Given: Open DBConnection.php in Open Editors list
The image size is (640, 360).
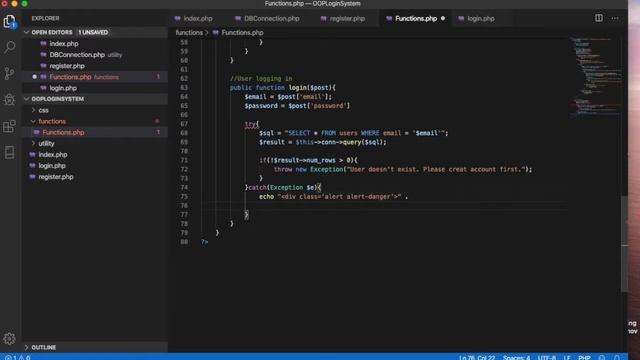Looking at the screenshot, I should [95, 55].
